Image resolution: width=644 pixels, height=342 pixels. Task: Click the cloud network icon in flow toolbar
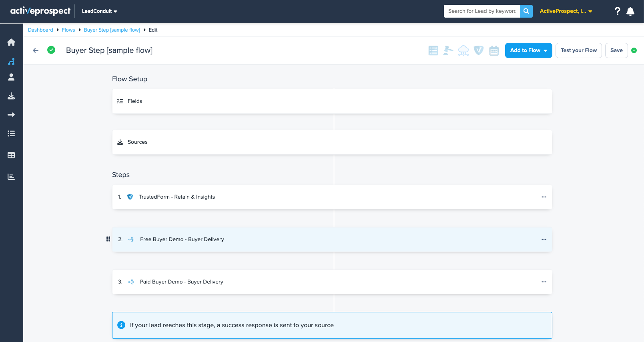463,50
